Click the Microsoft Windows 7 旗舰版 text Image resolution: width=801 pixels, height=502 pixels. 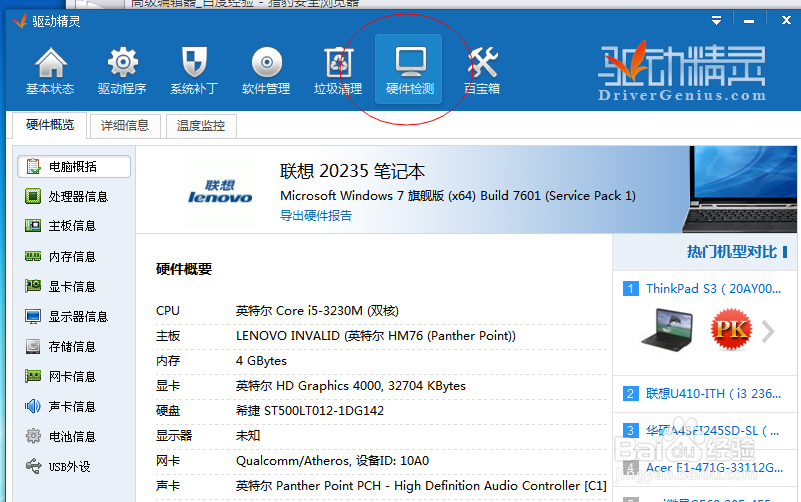[x=458, y=196]
